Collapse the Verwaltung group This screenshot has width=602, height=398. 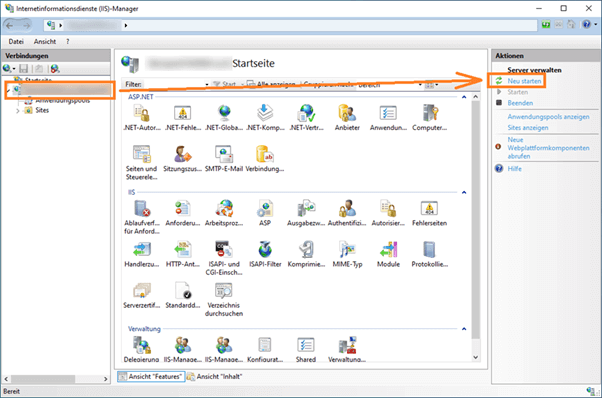pyautogui.click(x=464, y=329)
